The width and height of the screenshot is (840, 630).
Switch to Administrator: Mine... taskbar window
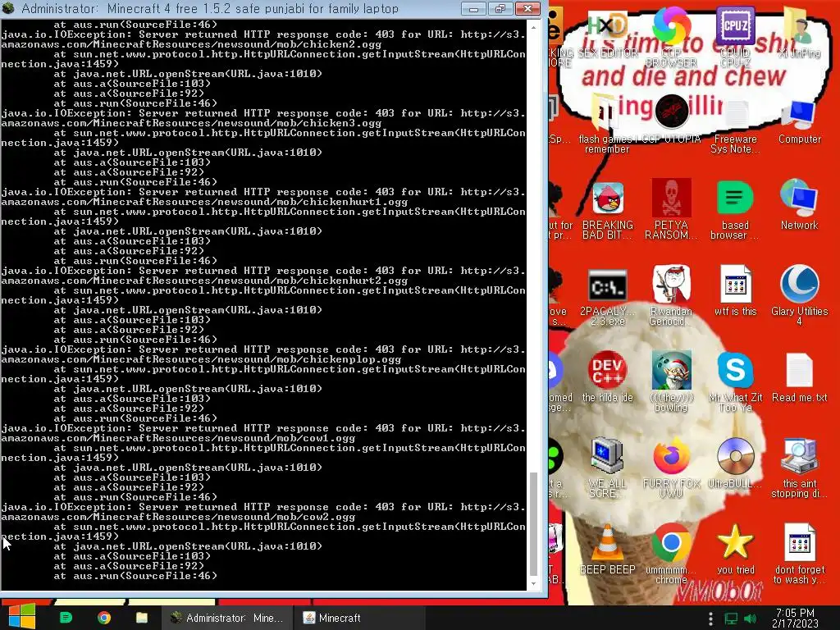(227, 618)
